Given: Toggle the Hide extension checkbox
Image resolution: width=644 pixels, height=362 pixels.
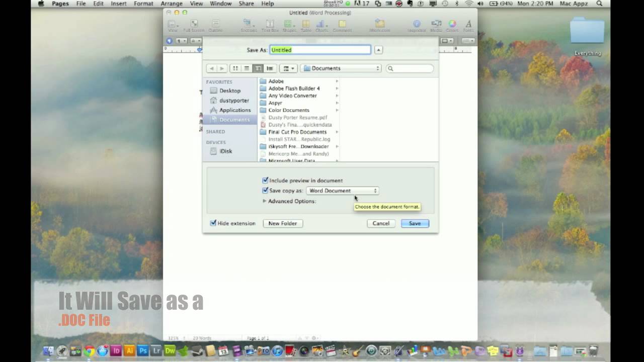Looking at the screenshot, I should point(213,223).
